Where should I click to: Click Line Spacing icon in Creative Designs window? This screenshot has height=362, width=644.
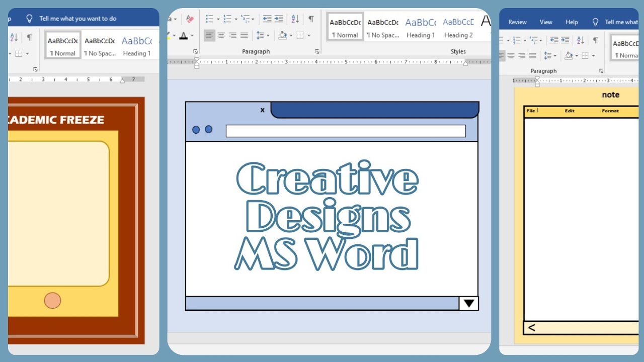(x=260, y=35)
